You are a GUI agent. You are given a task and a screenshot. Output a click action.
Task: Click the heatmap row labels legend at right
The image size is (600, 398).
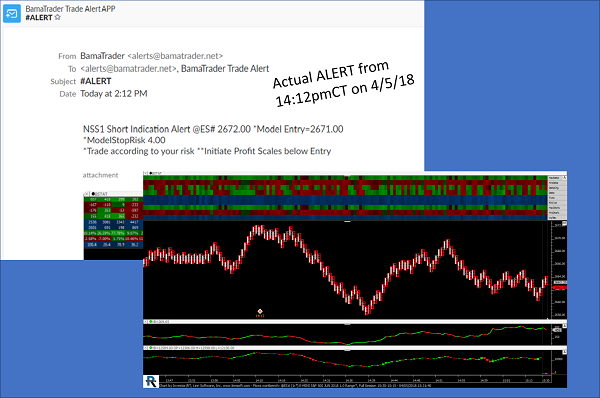point(557,197)
